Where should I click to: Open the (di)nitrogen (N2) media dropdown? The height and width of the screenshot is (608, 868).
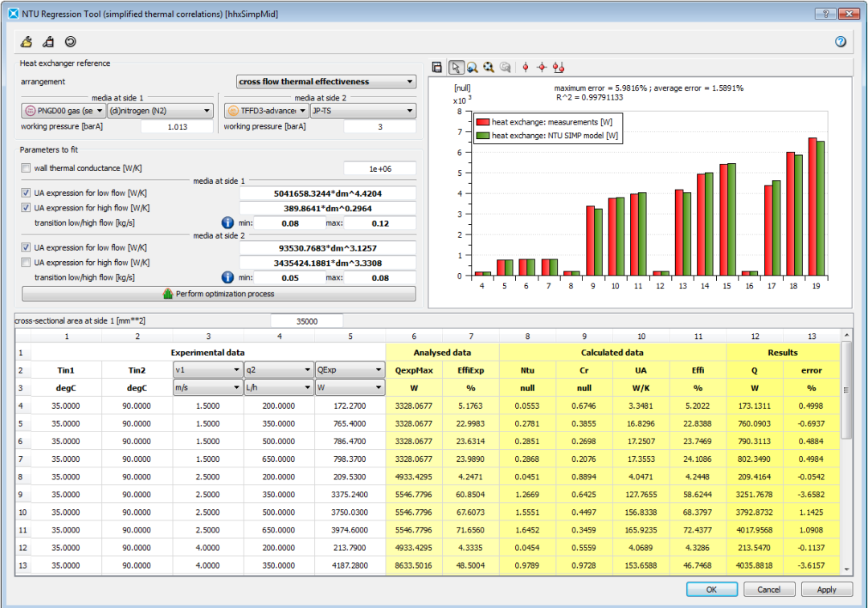pos(159,111)
